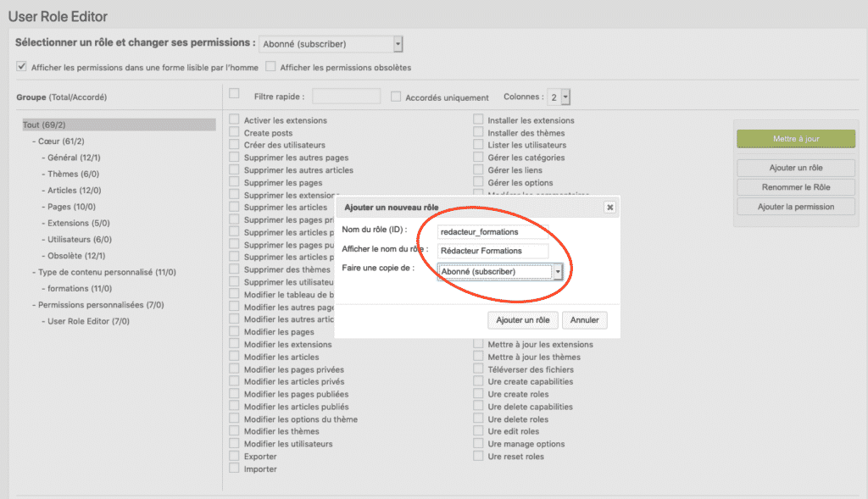The height and width of the screenshot is (499, 868).
Task: Click Annuler in the dialog
Action: click(585, 320)
